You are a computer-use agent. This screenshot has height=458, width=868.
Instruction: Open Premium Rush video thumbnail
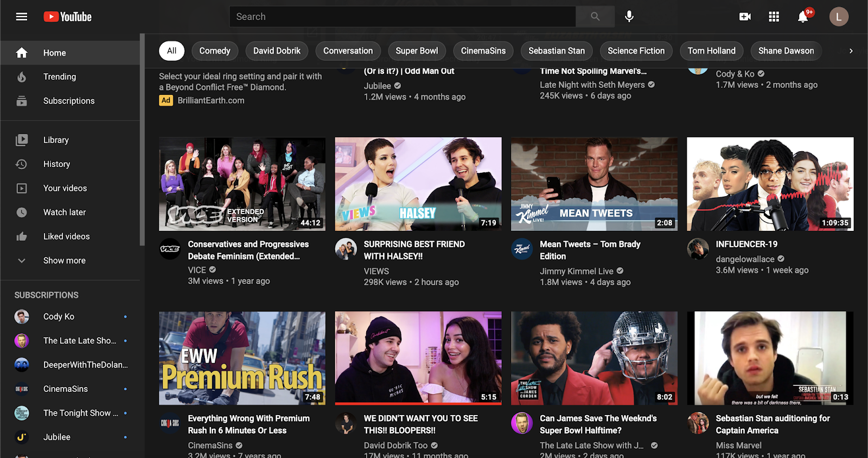(242, 358)
